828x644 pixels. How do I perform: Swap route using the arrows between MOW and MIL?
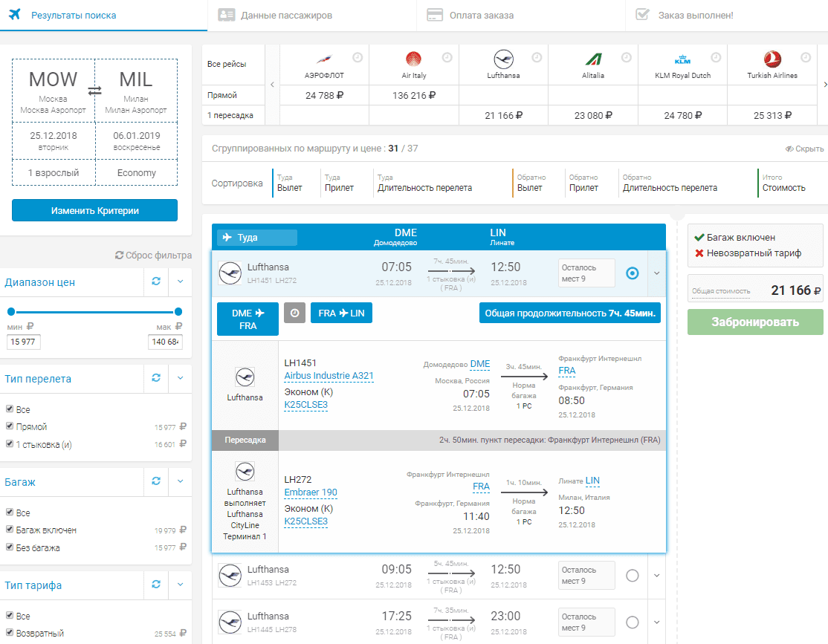click(x=94, y=91)
